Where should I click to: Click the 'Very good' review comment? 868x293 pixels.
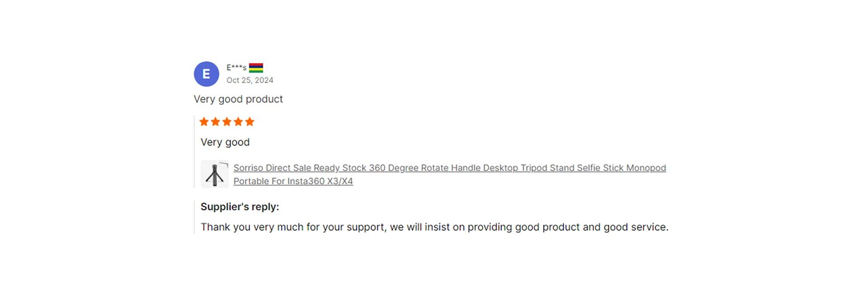(x=225, y=142)
